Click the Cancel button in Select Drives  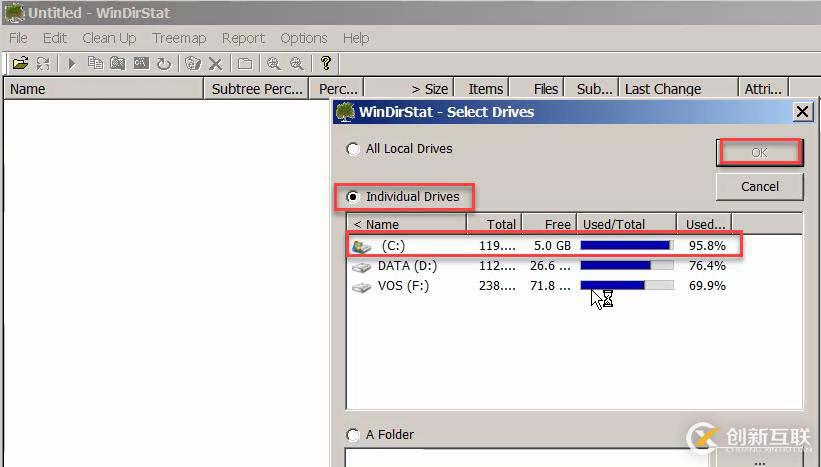759,186
